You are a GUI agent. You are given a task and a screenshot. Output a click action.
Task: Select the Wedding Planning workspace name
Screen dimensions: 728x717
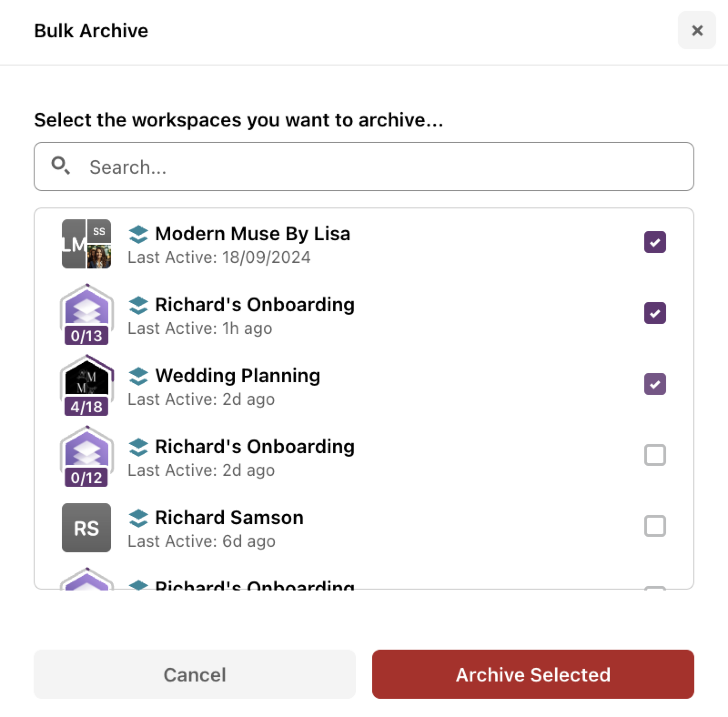pyautogui.click(x=238, y=376)
